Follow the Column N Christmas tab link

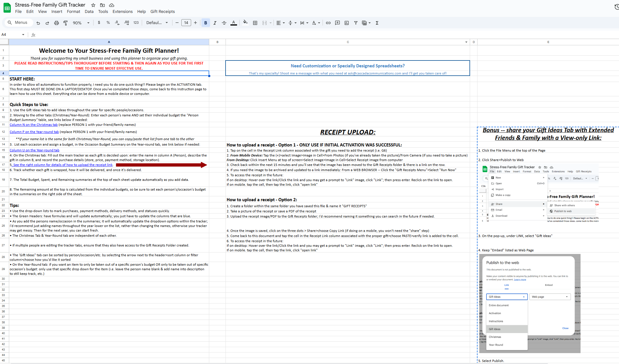click(33, 124)
